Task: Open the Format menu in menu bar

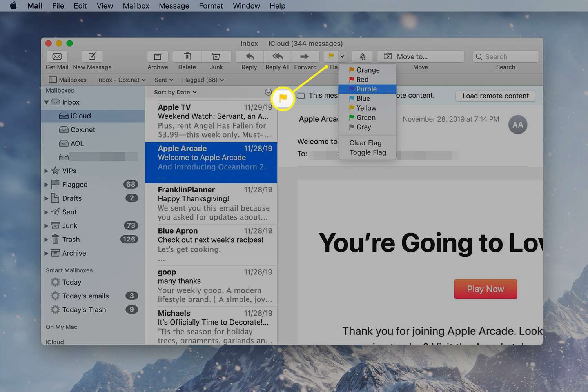Action: click(211, 6)
